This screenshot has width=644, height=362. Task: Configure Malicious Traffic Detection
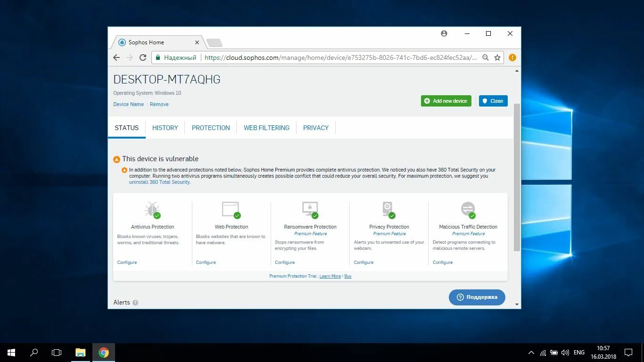[x=443, y=263]
